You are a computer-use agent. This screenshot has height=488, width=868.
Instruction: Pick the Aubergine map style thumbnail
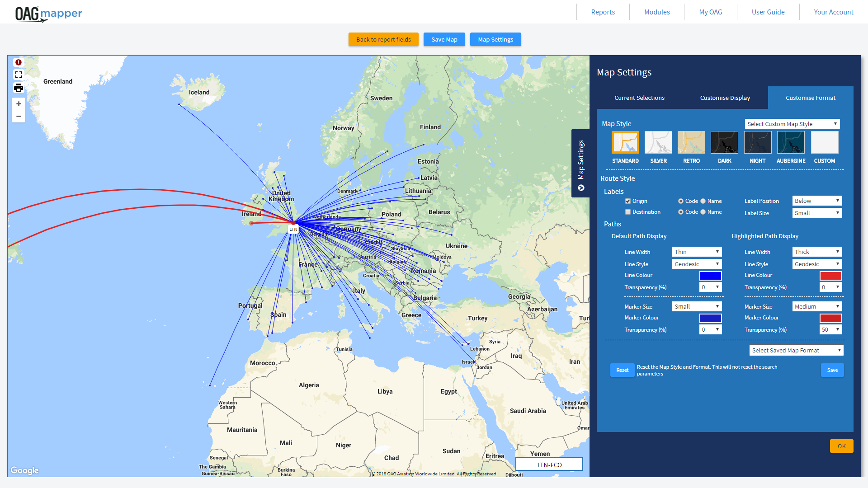point(791,143)
